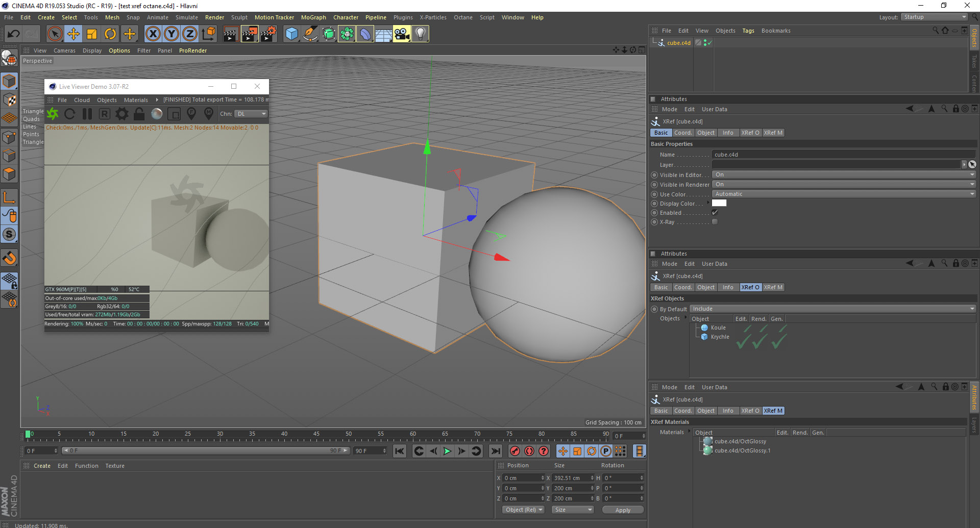Open the Materials menu in Live Viewer
Image resolution: width=980 pixels, height=528 pixels.
click(x=136, y=100)
